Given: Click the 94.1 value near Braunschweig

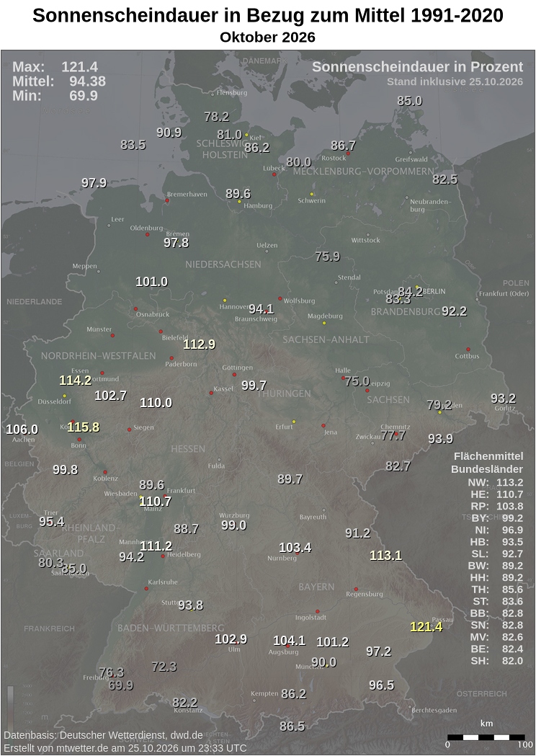Looking at the screenshot, I should [x=262, y=309].
